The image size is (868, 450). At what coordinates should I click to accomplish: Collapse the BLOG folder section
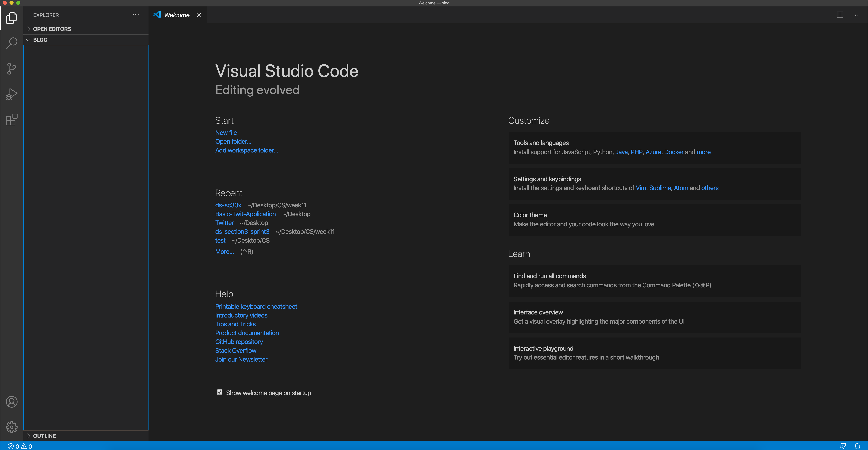pyautogui.click(x=86, y=40)
